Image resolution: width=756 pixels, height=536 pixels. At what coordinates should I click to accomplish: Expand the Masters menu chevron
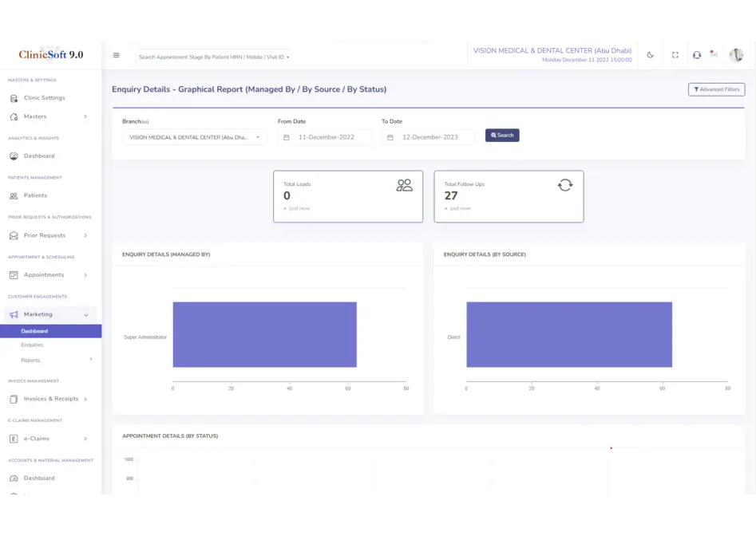85,117
